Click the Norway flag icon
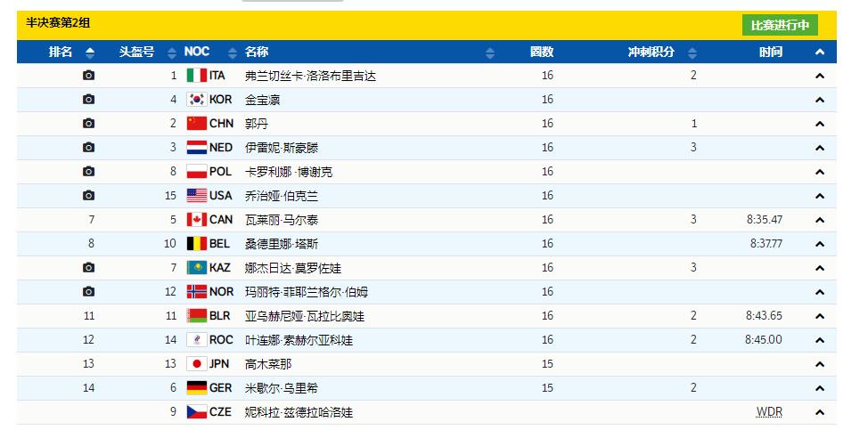Image resolution: width=868 pixels, height=438 pixels. [x=197, y=291]
